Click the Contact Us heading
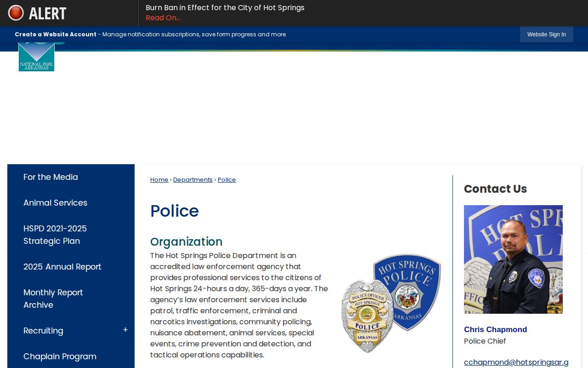 (495, 189)
